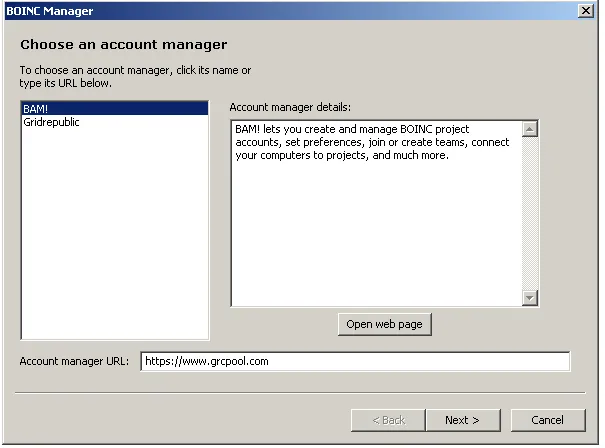Click the Account manager URL field

(x=355, y=361)
